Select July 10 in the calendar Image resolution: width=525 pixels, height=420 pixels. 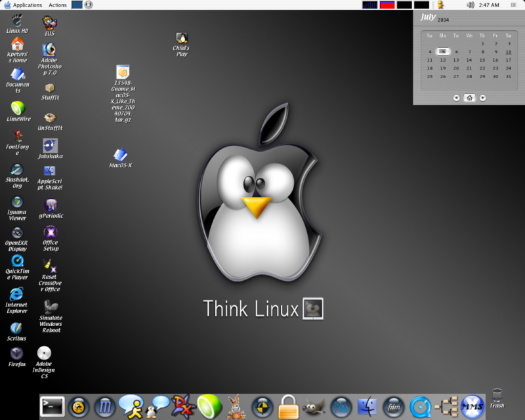click(509, 52)
